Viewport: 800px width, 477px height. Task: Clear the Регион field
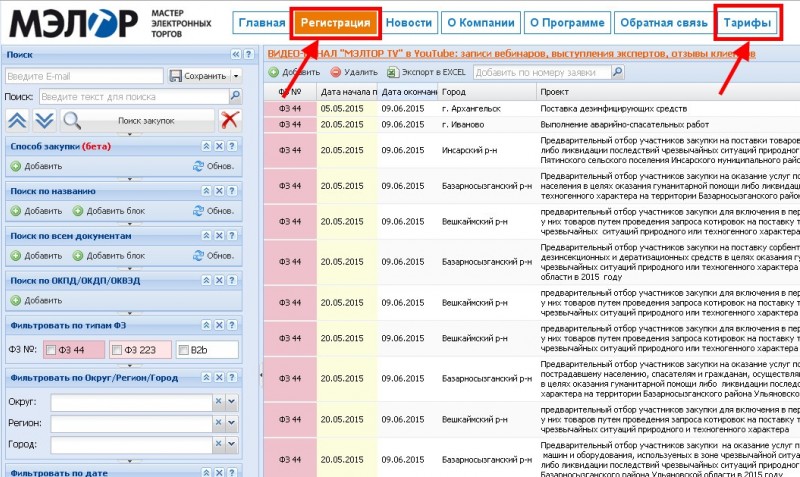[218, 423]
